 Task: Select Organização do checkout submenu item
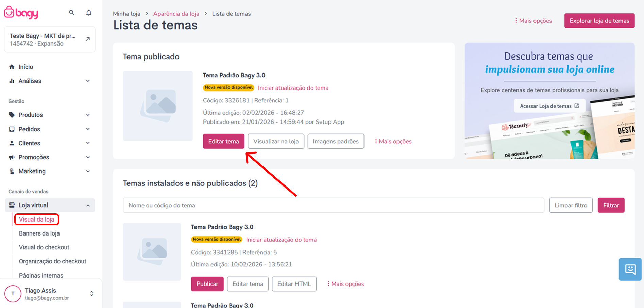click(x=53, y=261)
